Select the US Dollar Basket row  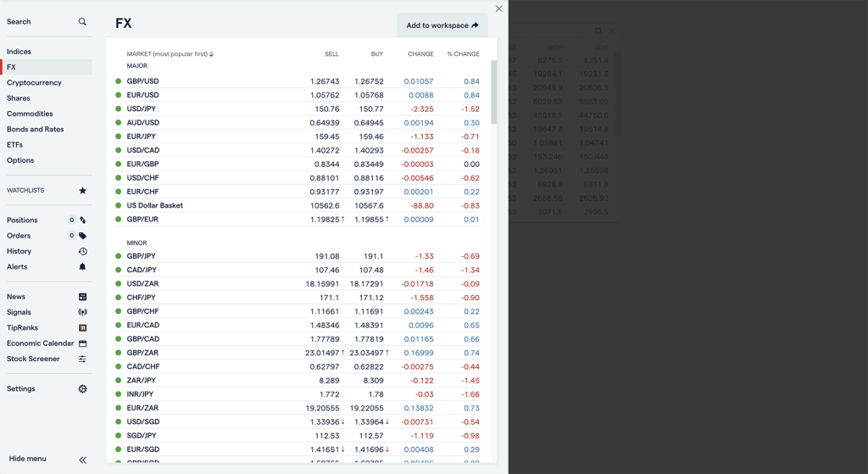(155, 205)
